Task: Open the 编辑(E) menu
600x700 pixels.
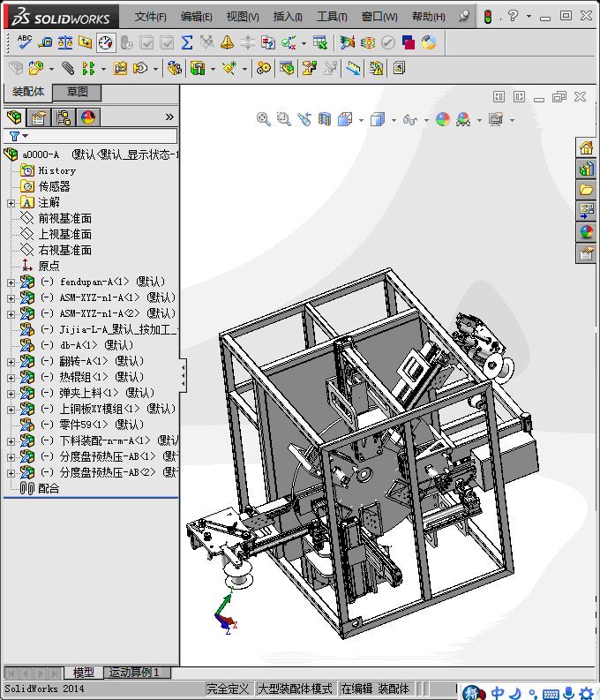Action: tap(196, 17)
